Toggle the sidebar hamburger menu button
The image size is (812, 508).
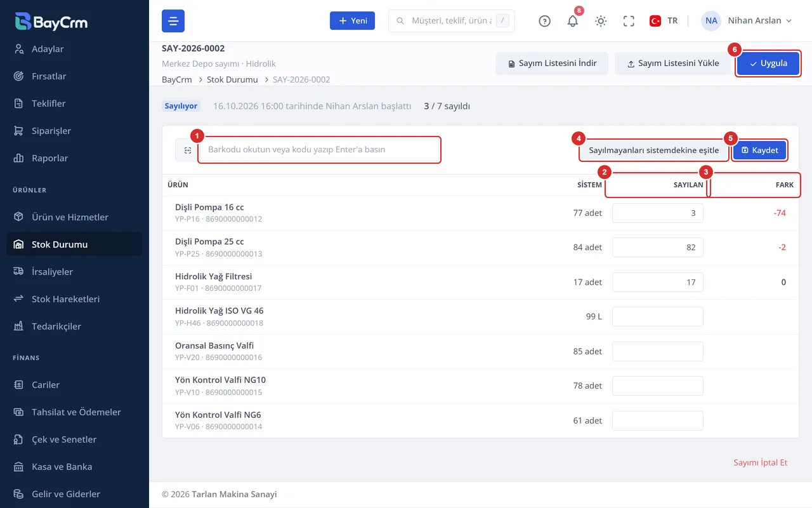pos(173,21)
